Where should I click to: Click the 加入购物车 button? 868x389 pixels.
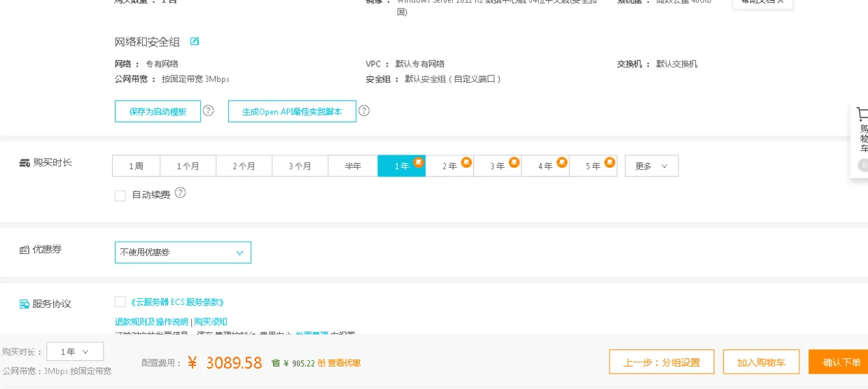click(x=761, y=362)
